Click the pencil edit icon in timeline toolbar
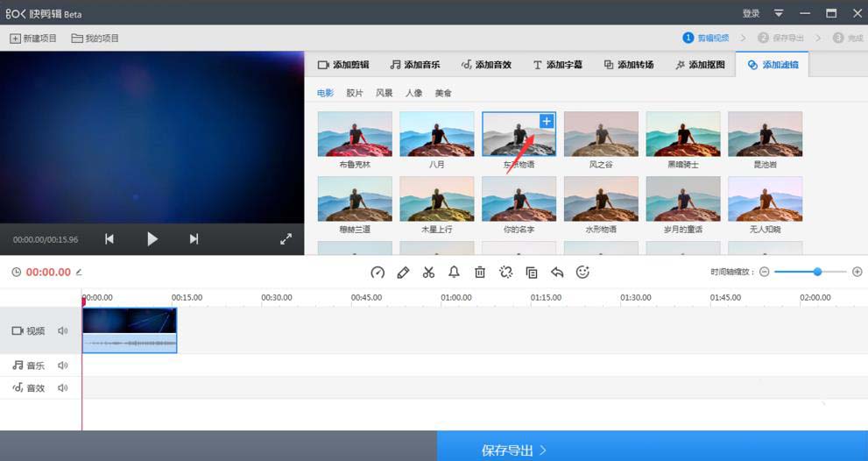 [403, 272]
